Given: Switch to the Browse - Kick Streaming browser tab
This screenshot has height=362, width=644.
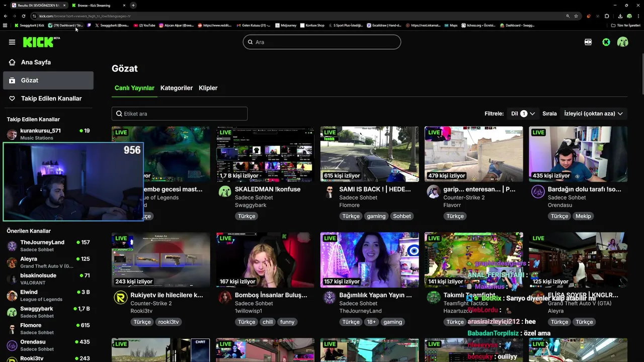Looking at the screenshot, I should [x=98, y=5].
